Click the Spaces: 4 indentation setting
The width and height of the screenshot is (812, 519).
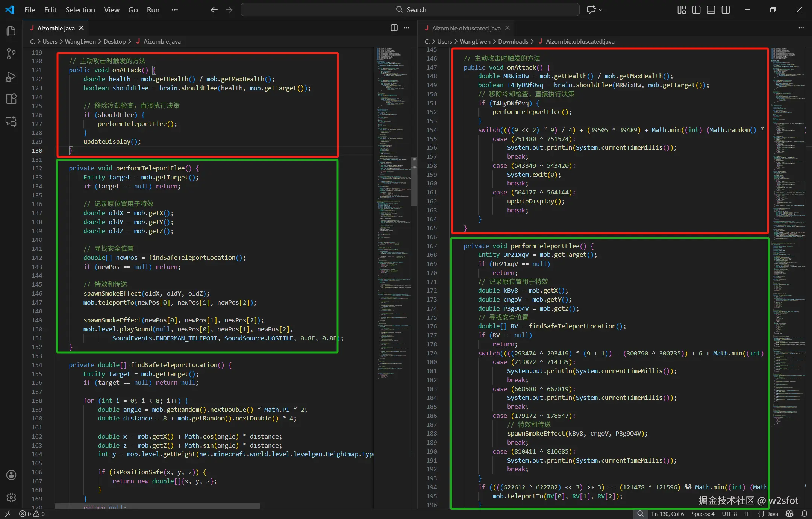(703, 514)
